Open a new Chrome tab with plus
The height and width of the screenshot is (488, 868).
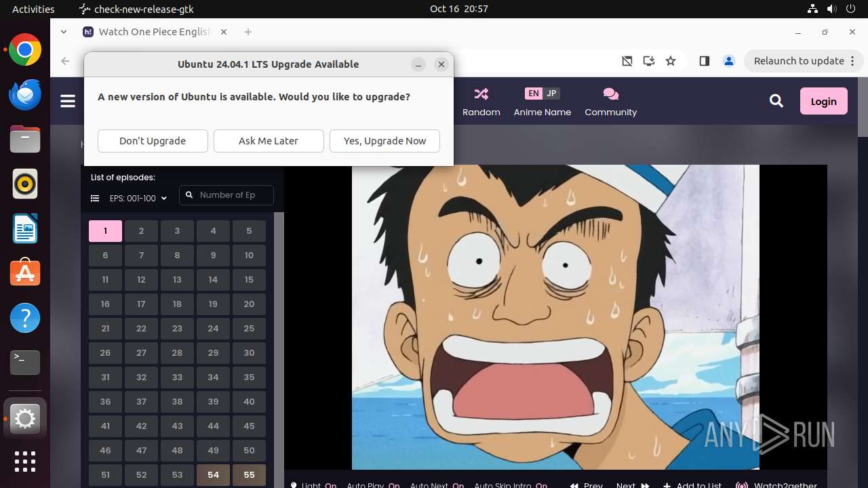click(x=248, y=32)
